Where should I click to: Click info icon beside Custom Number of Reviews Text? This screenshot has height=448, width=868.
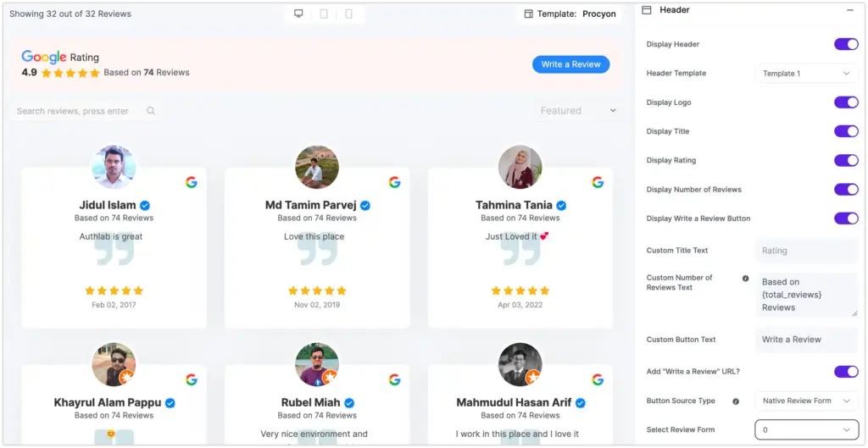(x=745, y=279)
